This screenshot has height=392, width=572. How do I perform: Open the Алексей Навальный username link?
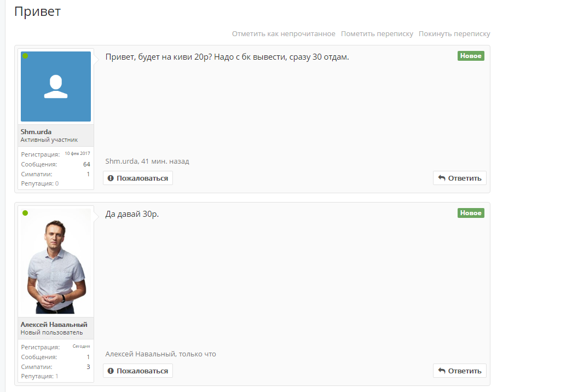point(54,325)
